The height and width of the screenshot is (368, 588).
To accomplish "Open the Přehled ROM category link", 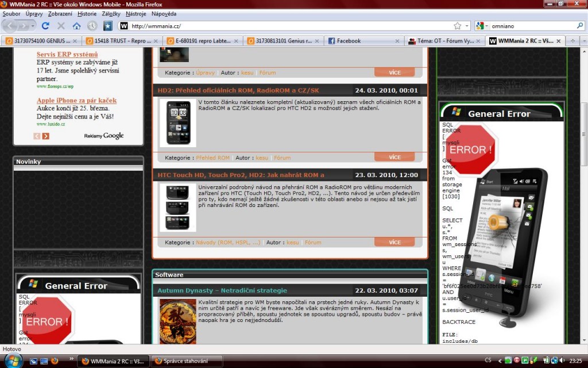I will tap(212, 158).
